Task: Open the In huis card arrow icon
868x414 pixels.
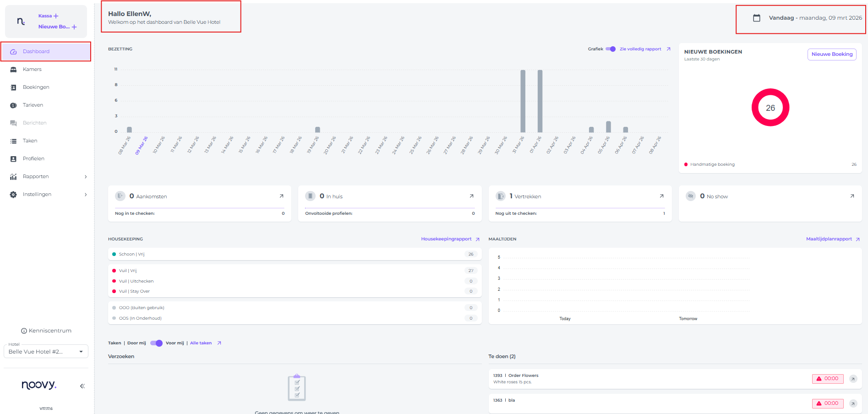Action: (x=471, y=196)
